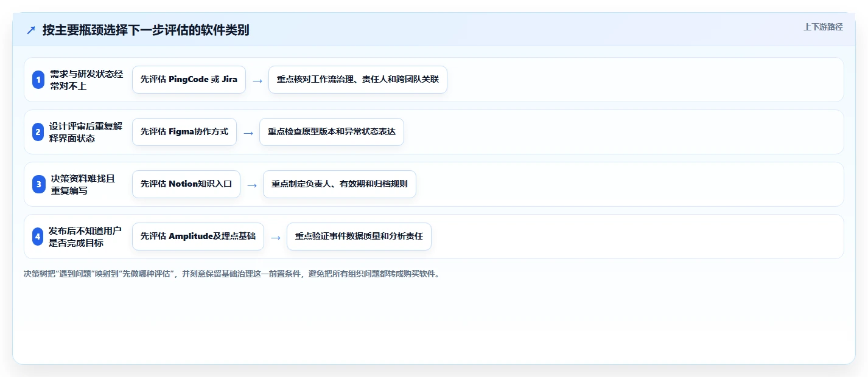This screenshot has height=377, width=868.
Task: Select the number 4 step badge
Action: click(38, 237)
